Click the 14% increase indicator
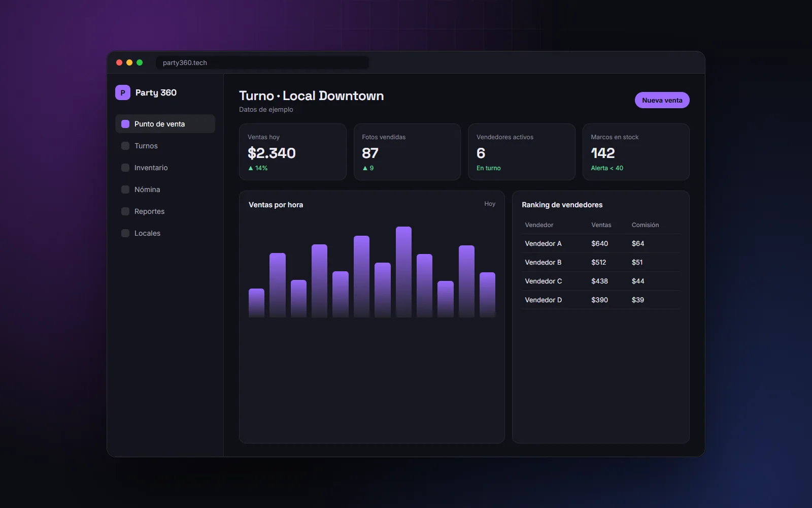This screenshot has width=812, height=508. tap(257, 168)
